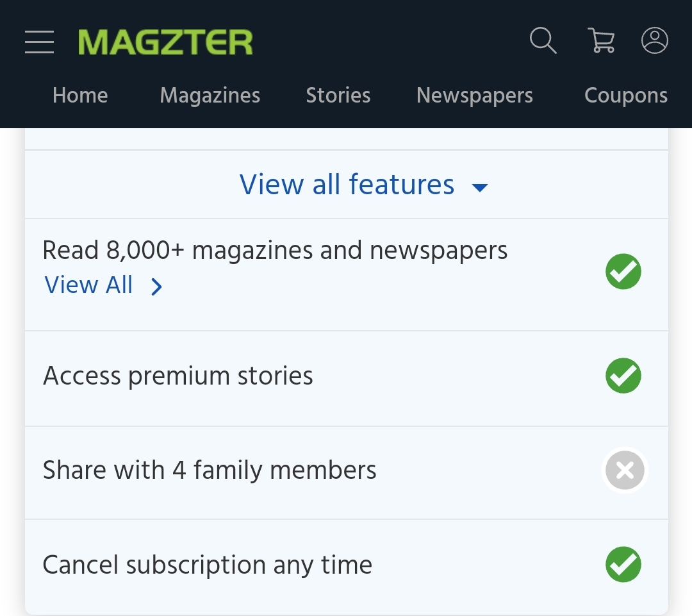
Task: Open the hamburger menu icon
Action: (39, 42)
